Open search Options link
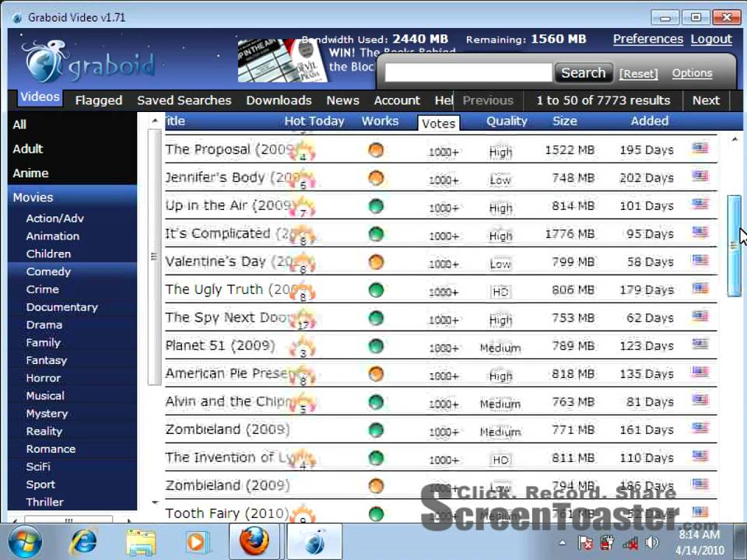747x560 pixels. [693, 73]
